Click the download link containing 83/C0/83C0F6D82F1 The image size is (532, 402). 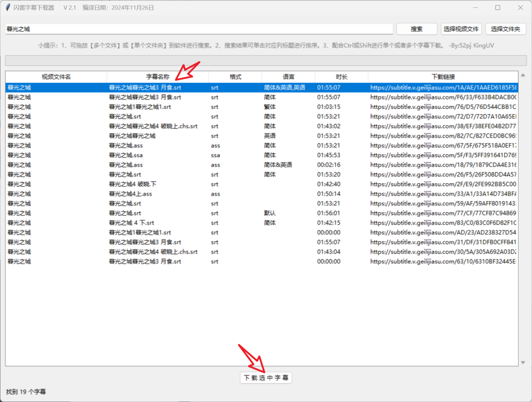(x=443, y=223)
